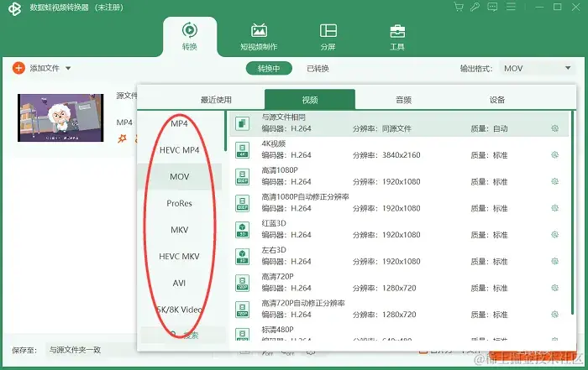Show the 已转换 list
Viewport: 588px width, 370px height.
318,69
